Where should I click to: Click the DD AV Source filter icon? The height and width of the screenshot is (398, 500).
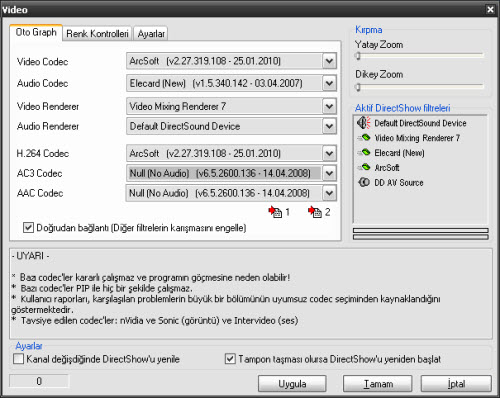364,182
